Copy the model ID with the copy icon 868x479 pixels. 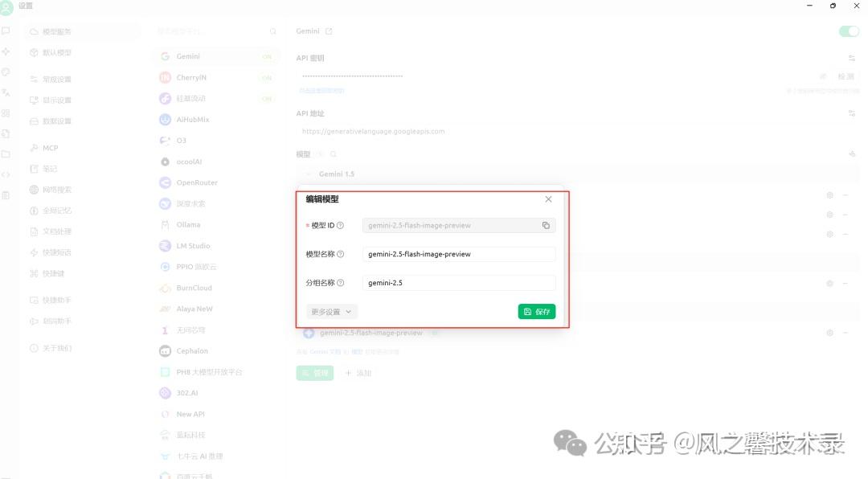[546, 226]
